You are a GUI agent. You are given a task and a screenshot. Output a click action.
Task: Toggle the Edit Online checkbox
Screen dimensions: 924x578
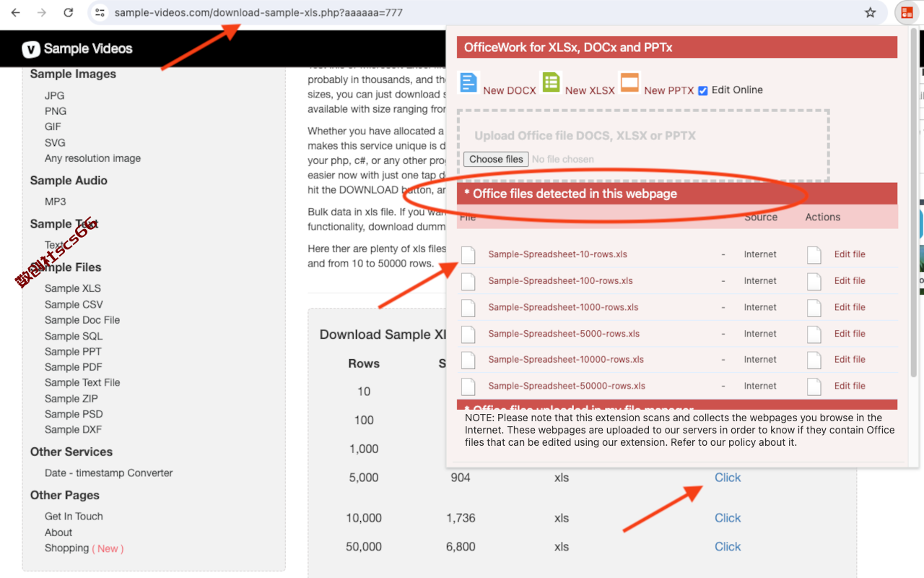click(703, 90)
